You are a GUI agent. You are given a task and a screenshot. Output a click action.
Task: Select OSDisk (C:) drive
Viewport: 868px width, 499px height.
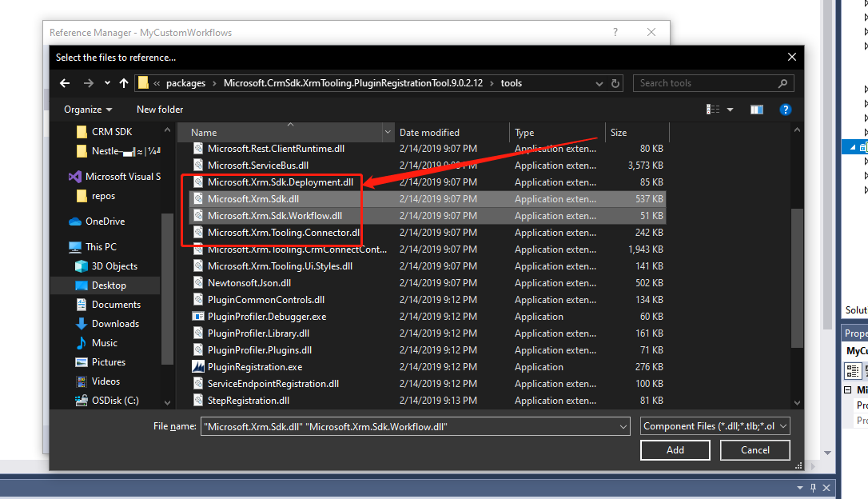[107, 401]
